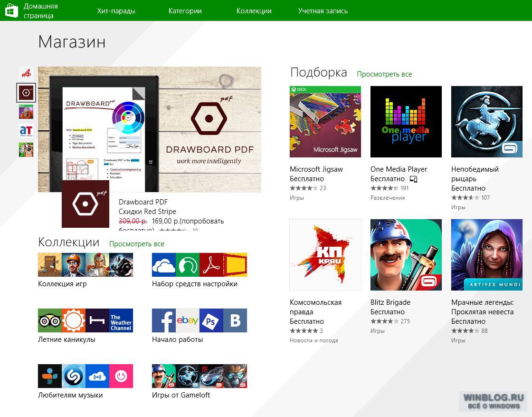Click the orange sun weather icon
Image resolution: width=532 pixels, height=417 pixels.
pyautogui.click(x=74, y=320)
